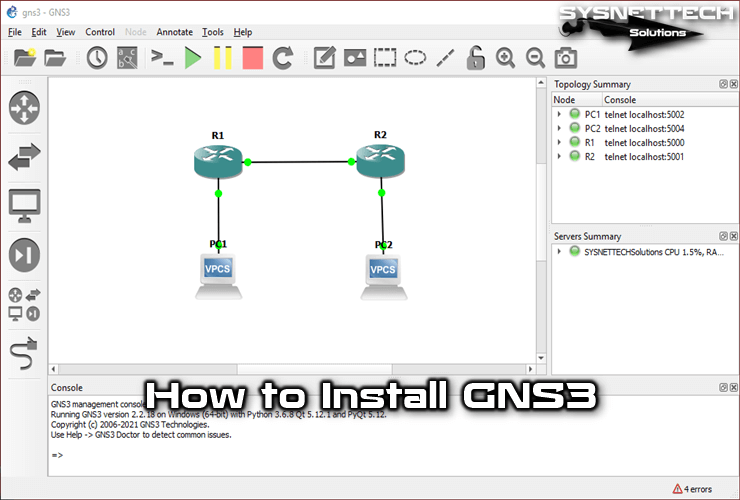
Task: Stop all nodes with red square
Action: (252, 58)
